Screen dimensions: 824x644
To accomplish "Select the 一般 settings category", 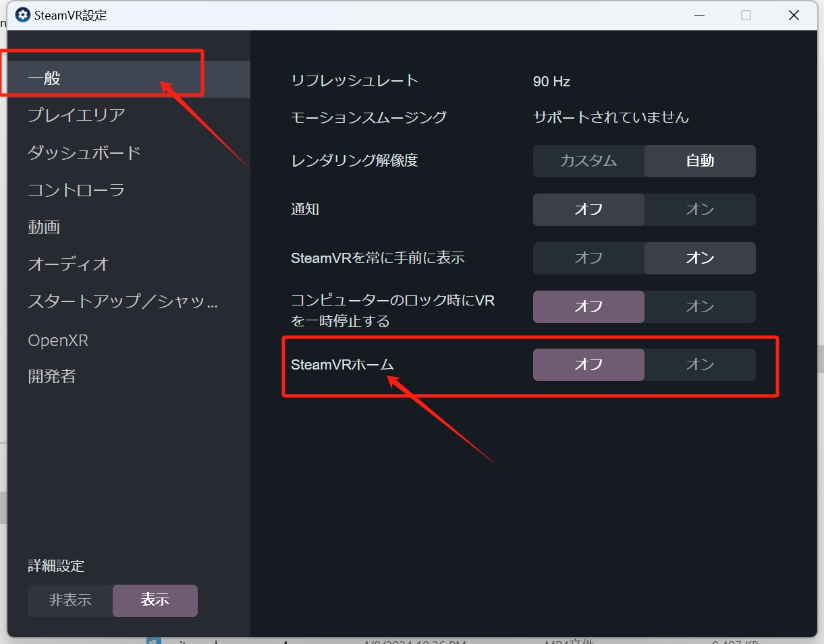I will [129, 79].
